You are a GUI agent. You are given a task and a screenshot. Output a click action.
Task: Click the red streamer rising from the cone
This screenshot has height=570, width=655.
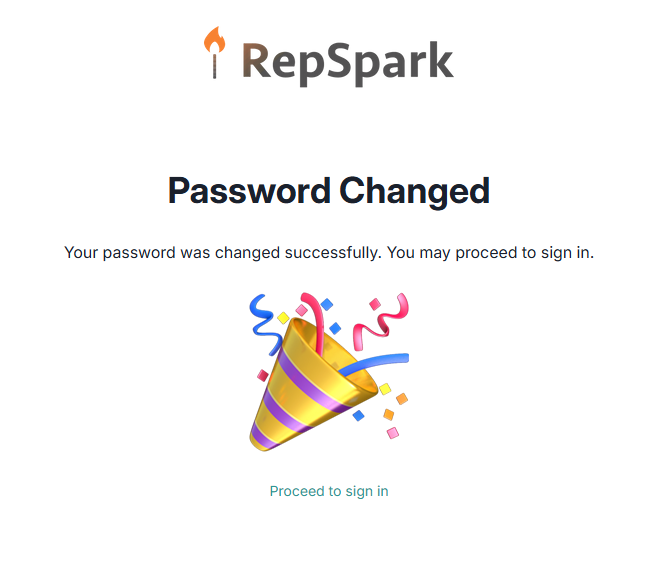[313, 322]
